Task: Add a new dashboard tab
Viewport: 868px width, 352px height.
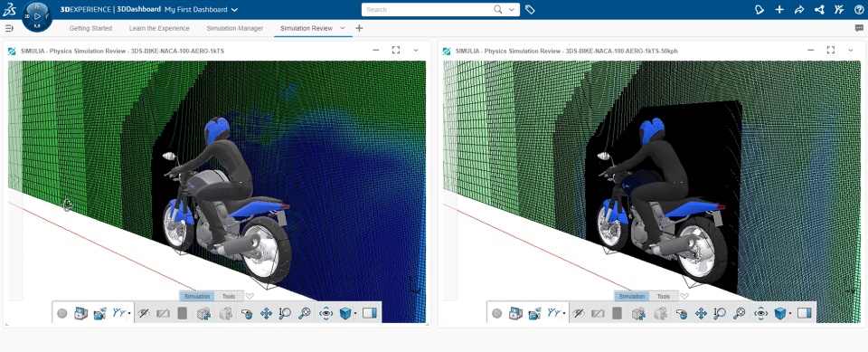Action: 359,28
